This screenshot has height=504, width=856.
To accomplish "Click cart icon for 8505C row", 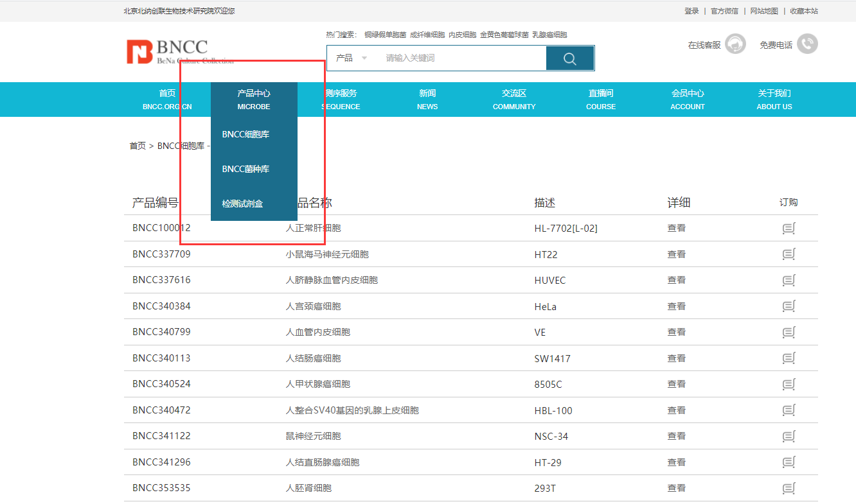I will point(789,384).
